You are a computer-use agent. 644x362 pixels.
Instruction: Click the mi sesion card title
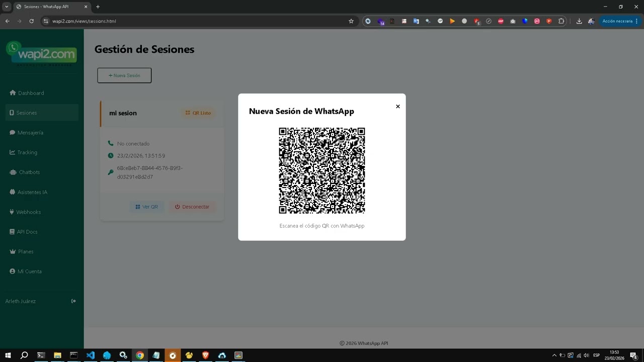pos(123,113)
